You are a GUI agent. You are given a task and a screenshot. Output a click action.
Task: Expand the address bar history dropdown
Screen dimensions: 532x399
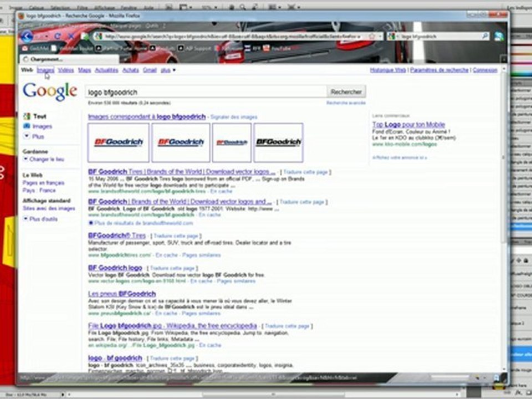coord(380,37)
